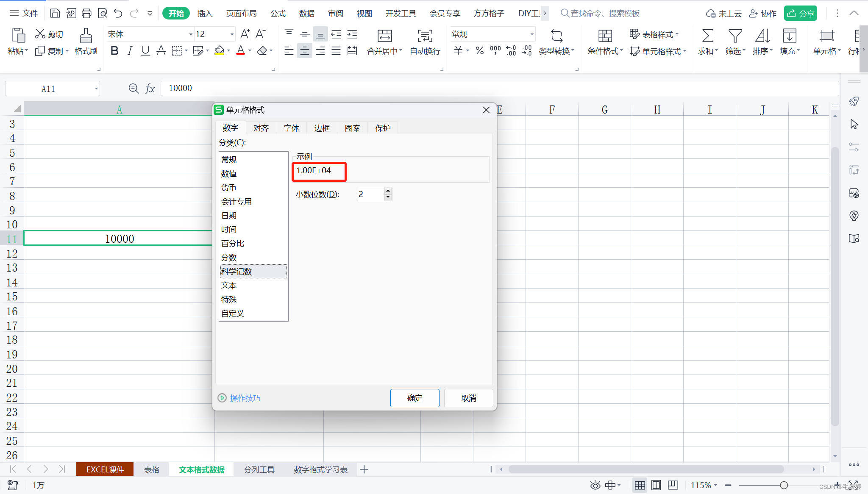This screenshot has height=494, width=868.
Task: Click the Wrap Text (自动换行) icon
Action: click(425, 36)
